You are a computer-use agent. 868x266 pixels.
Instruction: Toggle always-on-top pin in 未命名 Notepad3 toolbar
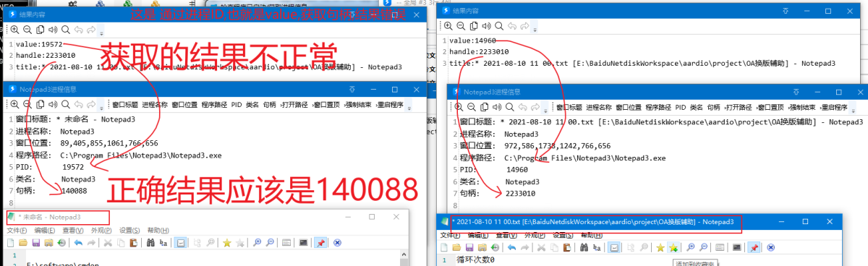[320, 243]
